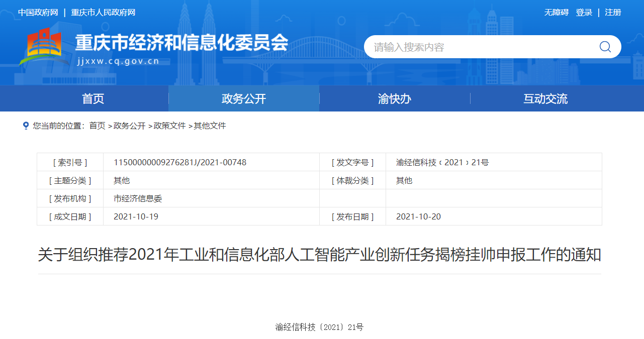Click the 重庆市经济和信息化委员会 site title
This screenshot has height=339, width=644.
coord(181,43)
